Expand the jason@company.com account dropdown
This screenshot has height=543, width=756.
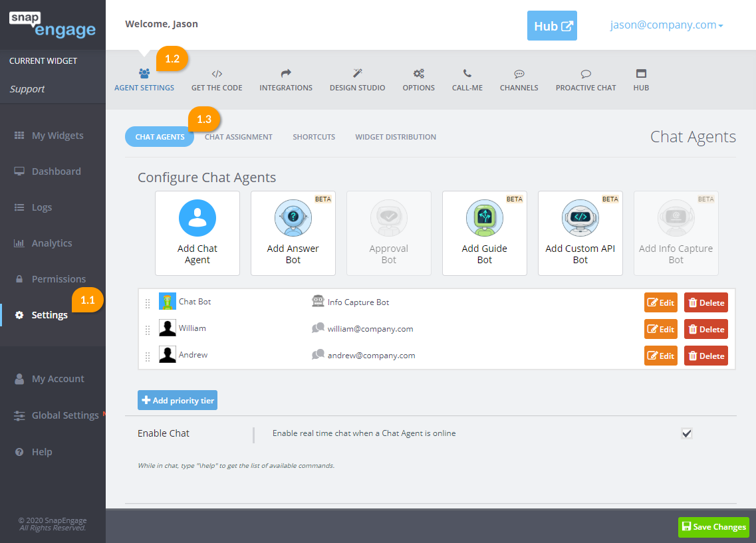667,25
